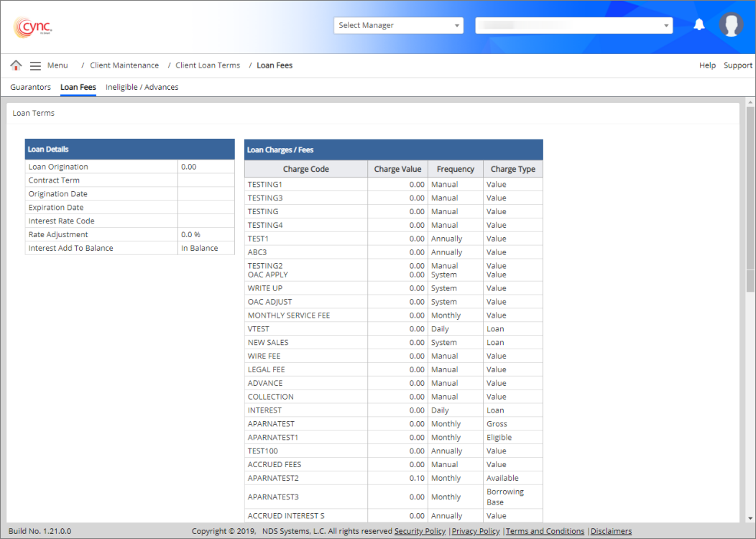Open the Ineligible / Advances tab
This screenshot has height=539, width=756.
142,87
